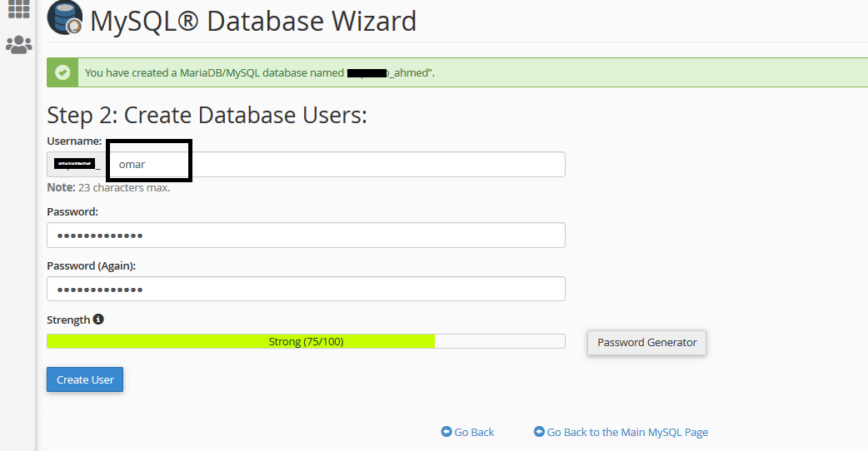868x451 pixels.
Task: Click into the Password field
Action: (x=306, y=235)
